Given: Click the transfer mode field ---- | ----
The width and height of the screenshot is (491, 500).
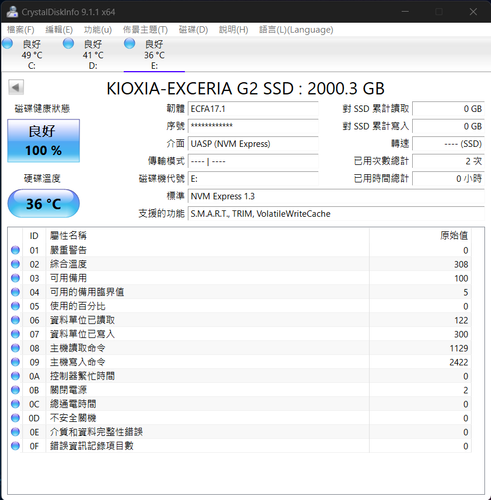Looking at the screenshot, I should (253, 161).
